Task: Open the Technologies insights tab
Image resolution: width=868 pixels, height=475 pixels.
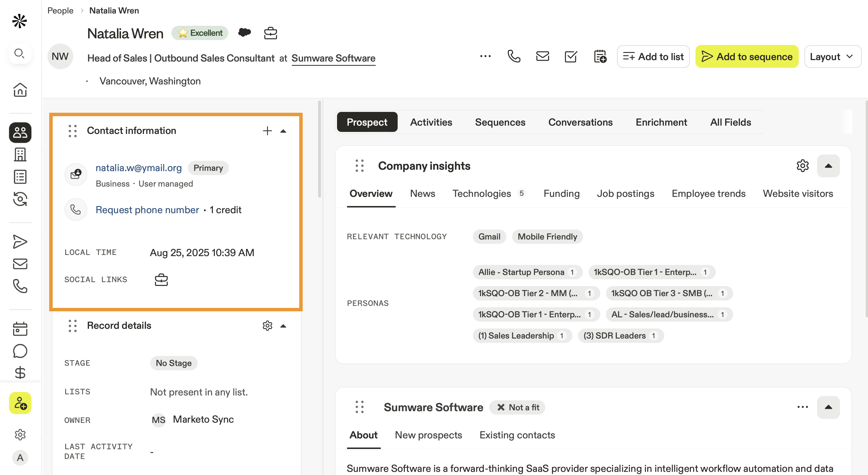Action: click(x=481, y=193)
